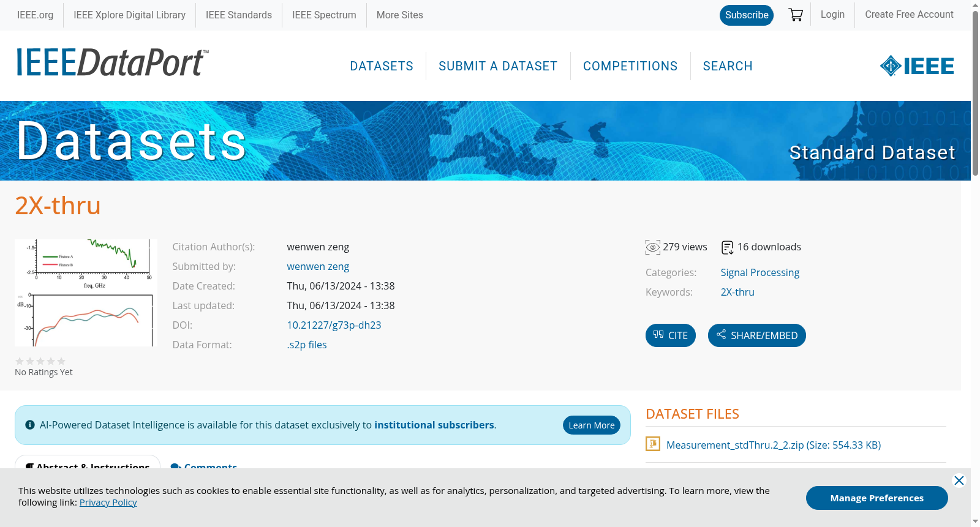Open SUBMIT A DATASET menu
The height and width of the screenshot is (527, 980).
click(x=498, y=66)
